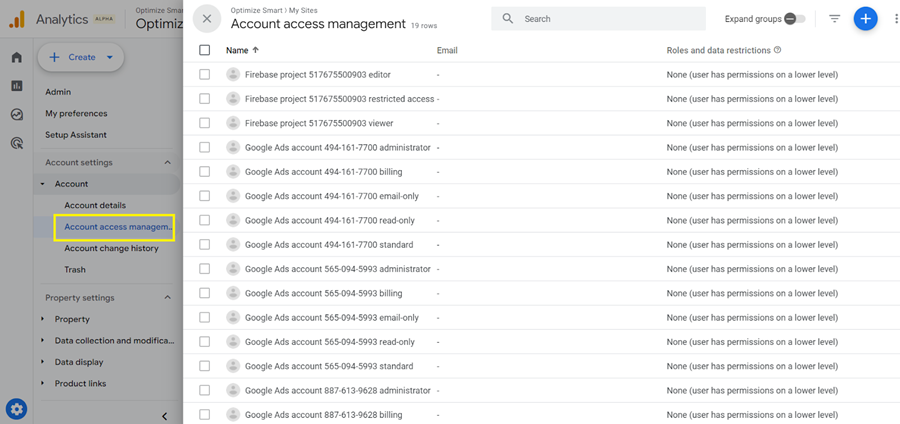900x424 pixels.
Task: Open the three-dot more options menu
Action: click(x=896, y=19)
